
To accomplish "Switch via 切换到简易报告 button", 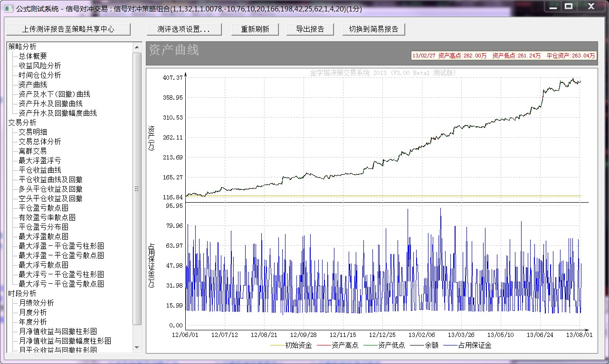I will (373, 29).
